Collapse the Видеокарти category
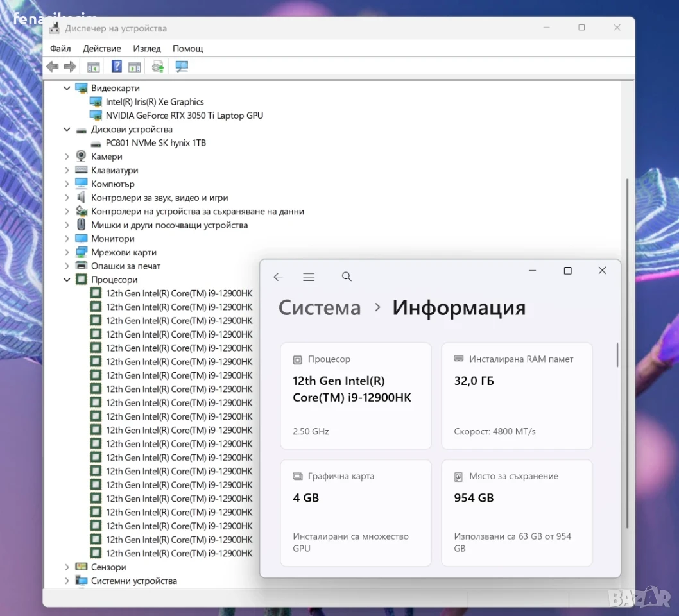Image resolution: width=679 pixels, height=616 pixels. pos(67,89)
